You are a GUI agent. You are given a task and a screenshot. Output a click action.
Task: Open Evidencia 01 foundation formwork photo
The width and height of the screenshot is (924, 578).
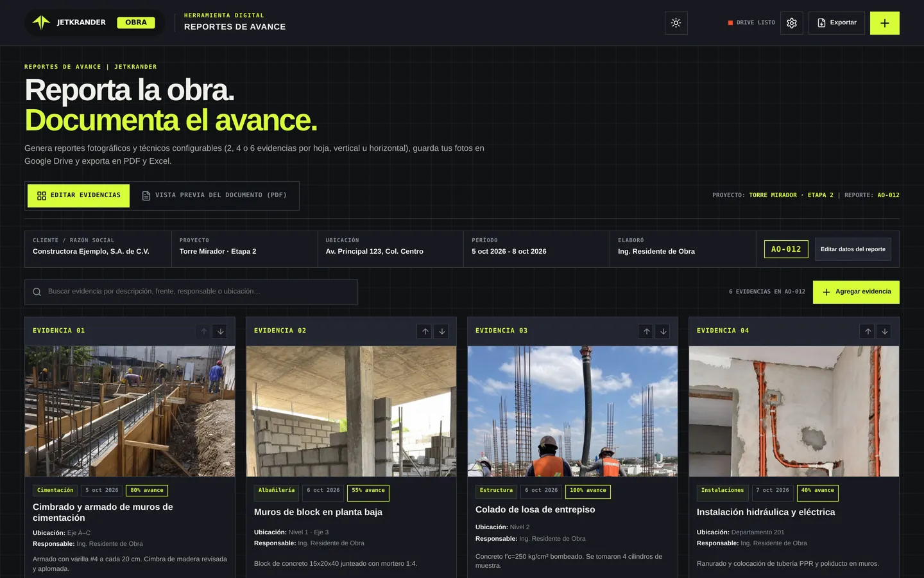[130, 411]
